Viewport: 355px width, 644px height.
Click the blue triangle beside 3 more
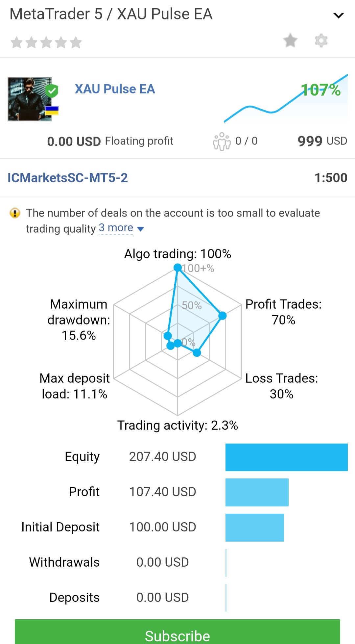[140, 229]
